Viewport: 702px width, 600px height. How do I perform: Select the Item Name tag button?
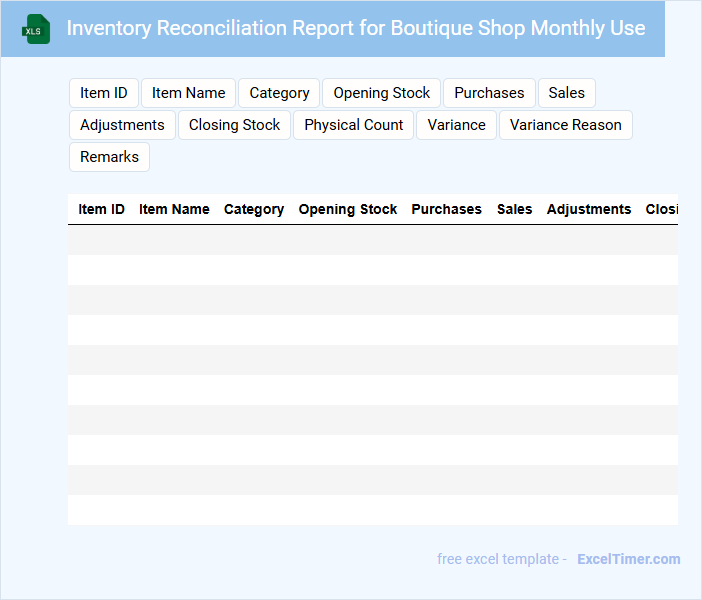pos(188,93)
